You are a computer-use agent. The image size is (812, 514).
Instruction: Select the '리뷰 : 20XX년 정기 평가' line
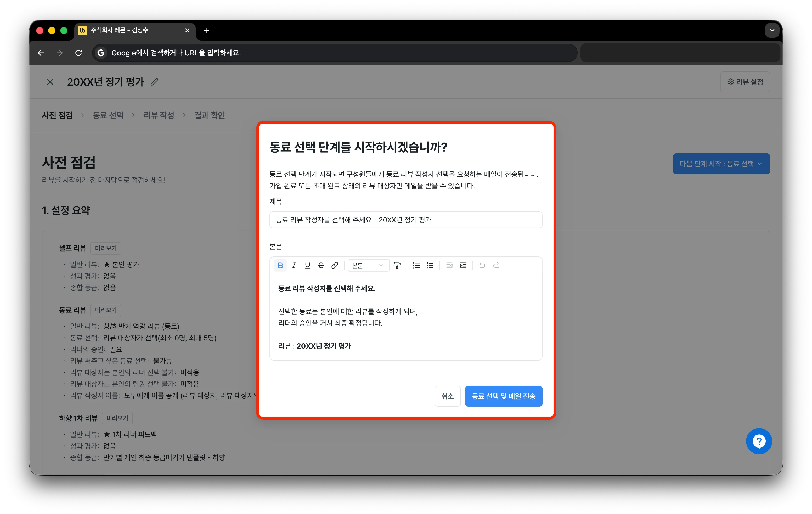pos(314,346)
